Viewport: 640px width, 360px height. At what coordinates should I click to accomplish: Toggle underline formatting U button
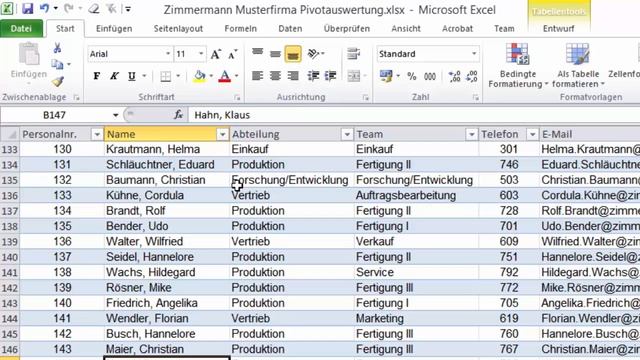(131, 76)
